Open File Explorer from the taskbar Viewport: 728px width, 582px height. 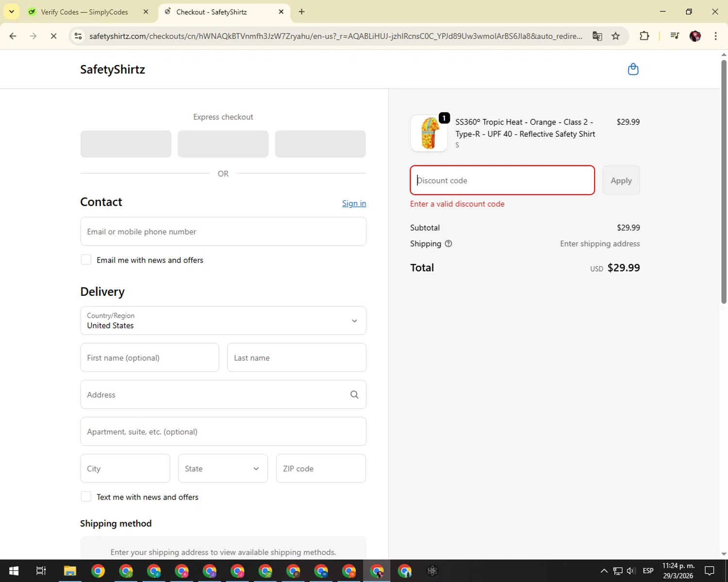click(70, 571)
